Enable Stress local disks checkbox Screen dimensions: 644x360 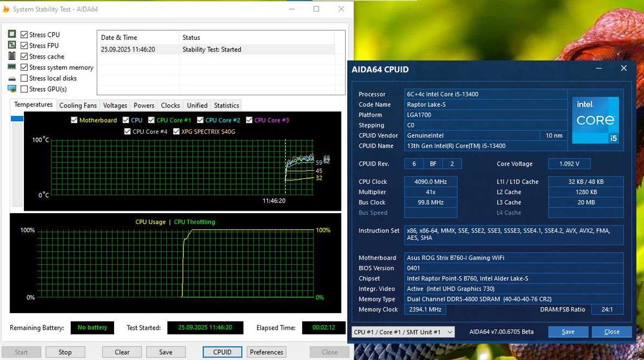pos(24,79)
